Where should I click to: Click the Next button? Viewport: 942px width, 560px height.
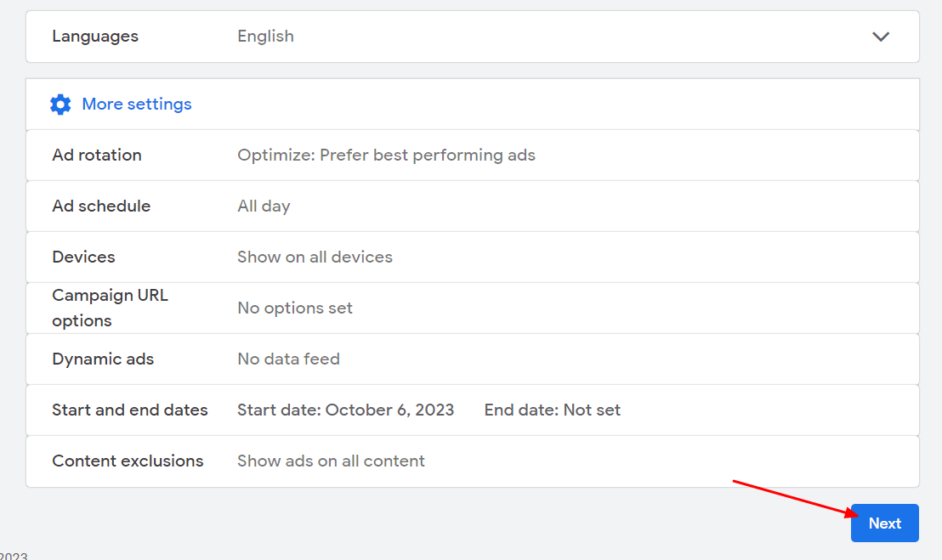884,523
